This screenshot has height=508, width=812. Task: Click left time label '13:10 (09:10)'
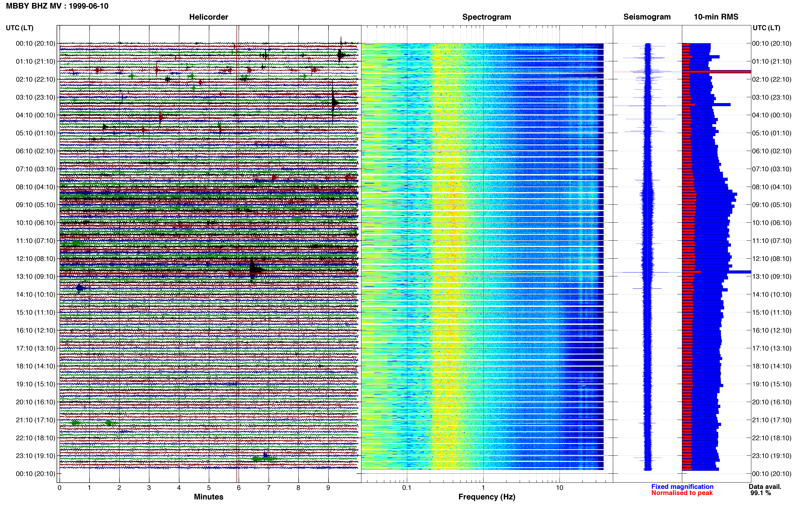pyautogui.click(x=36, y=277)
